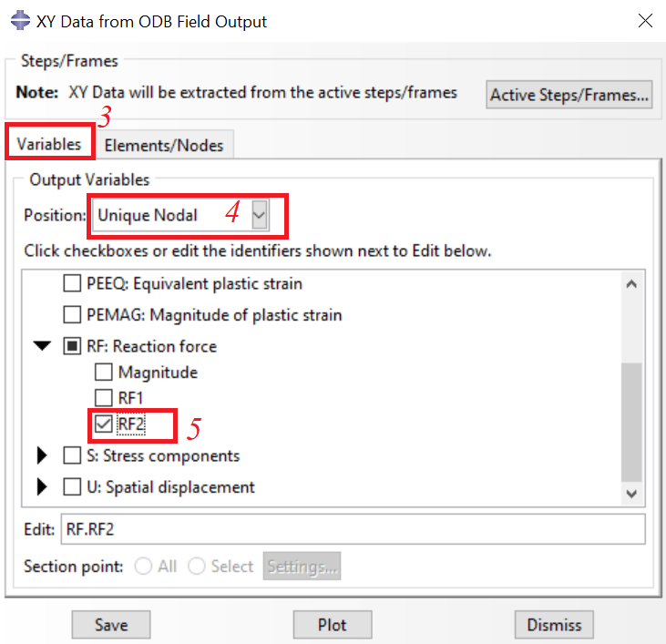
Task: Click the Abaqus icon in title bar
Action: coord(20,20)
